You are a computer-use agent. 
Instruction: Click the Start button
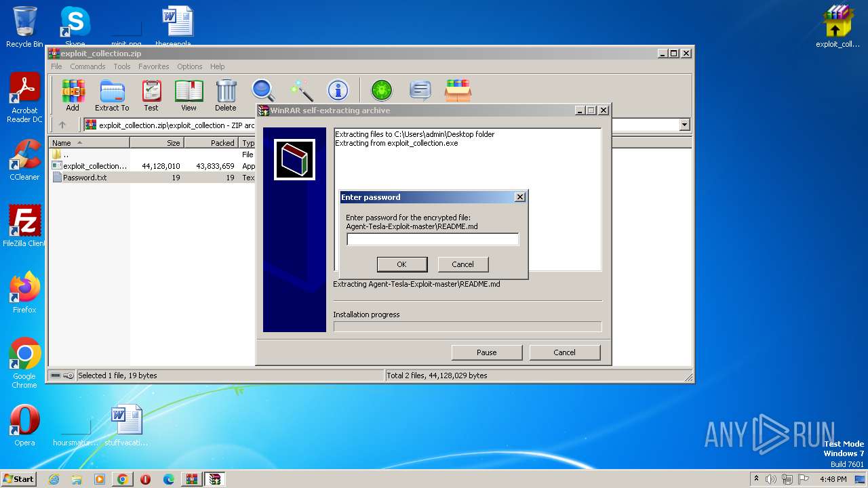(18, 479)
